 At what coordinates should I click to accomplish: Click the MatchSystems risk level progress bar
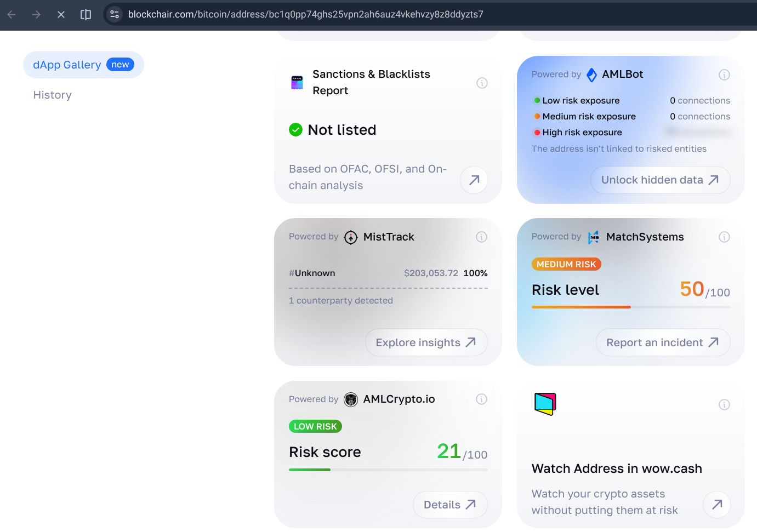pyautogui.click(x=631, y=307)
